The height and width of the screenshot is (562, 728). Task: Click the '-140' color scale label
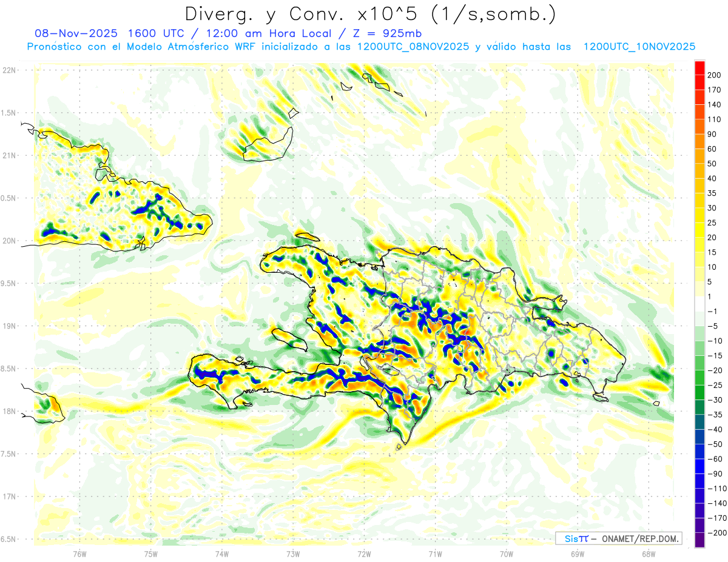tap(717, 503)
